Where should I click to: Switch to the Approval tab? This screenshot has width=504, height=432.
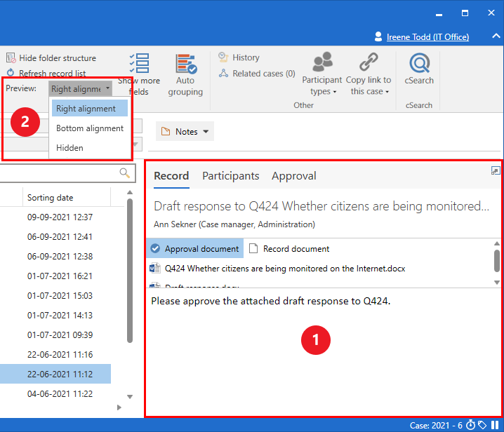click(x=294, y=176)
